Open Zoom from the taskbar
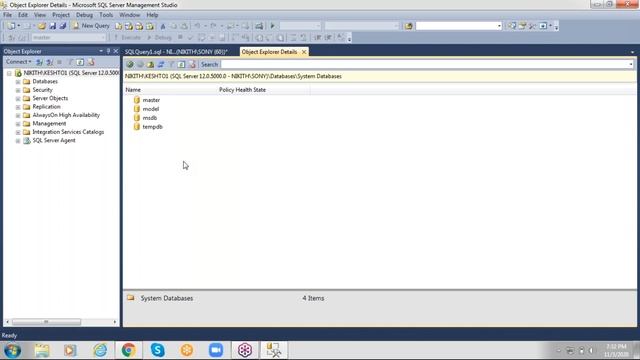Image resolution: width=640 pixels, height=360 pixels. tap(216, 350)
